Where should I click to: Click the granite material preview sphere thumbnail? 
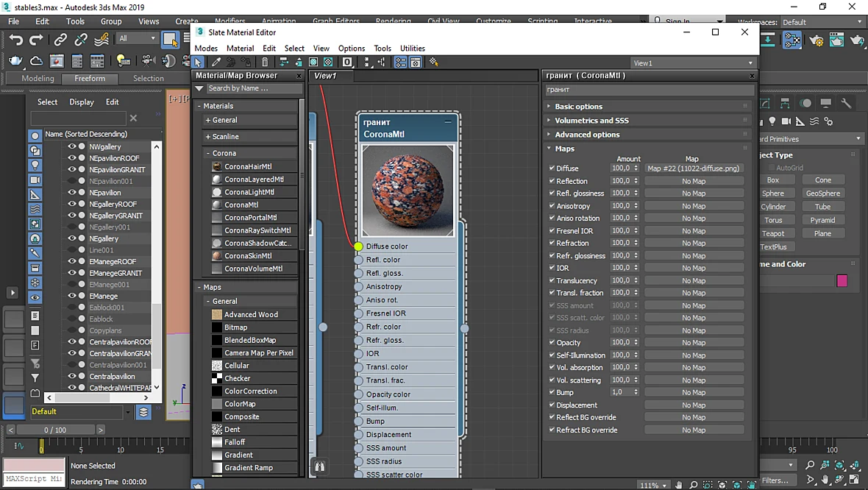[x=408, y=191]
